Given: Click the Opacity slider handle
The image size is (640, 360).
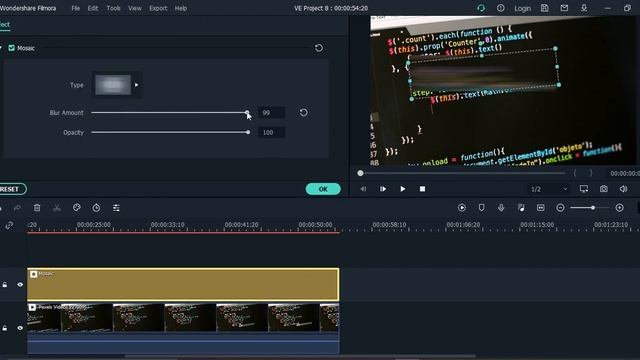Looking at the screenshot, I should pos(248,132).
